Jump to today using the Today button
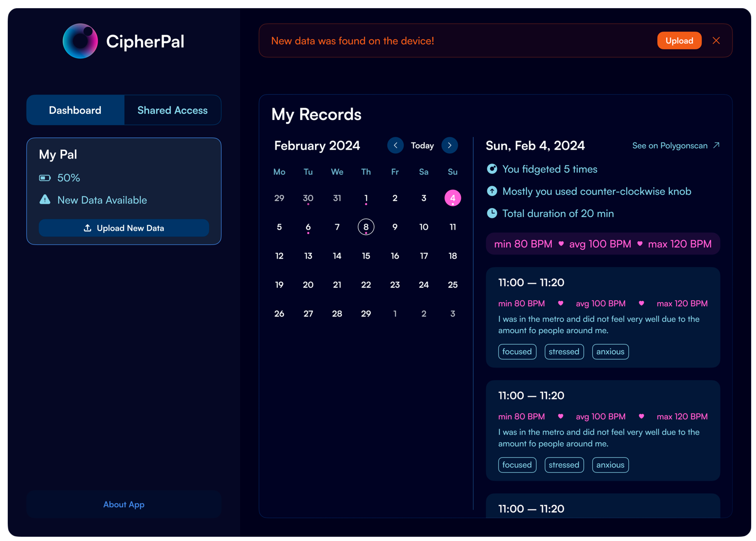The image size is (756, 541). [x=422, y=145]
